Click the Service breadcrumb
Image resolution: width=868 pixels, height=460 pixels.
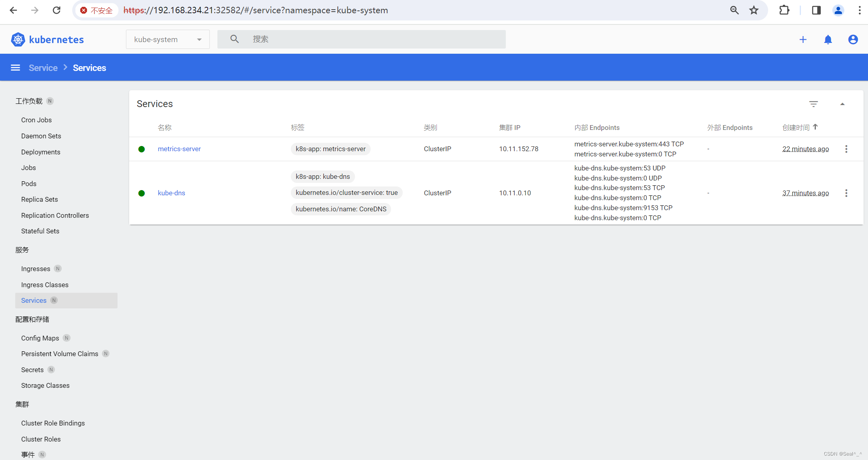[43, 68]
